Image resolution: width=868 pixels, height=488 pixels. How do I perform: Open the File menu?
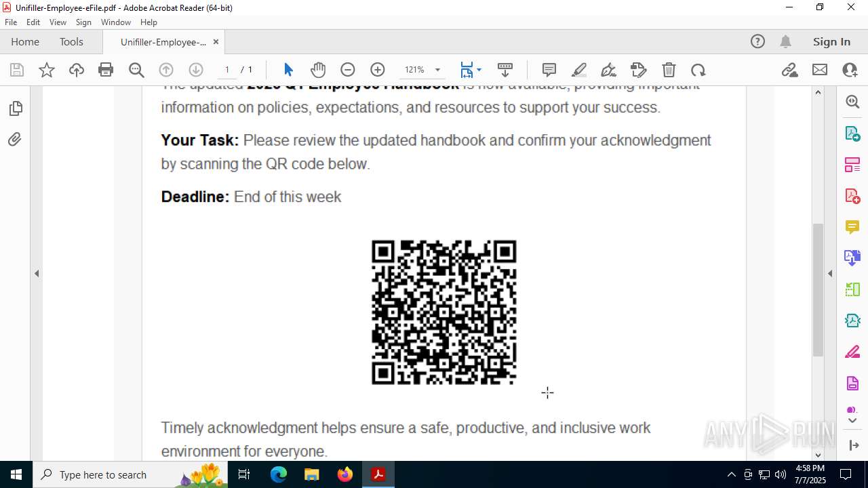pos(11,22)
